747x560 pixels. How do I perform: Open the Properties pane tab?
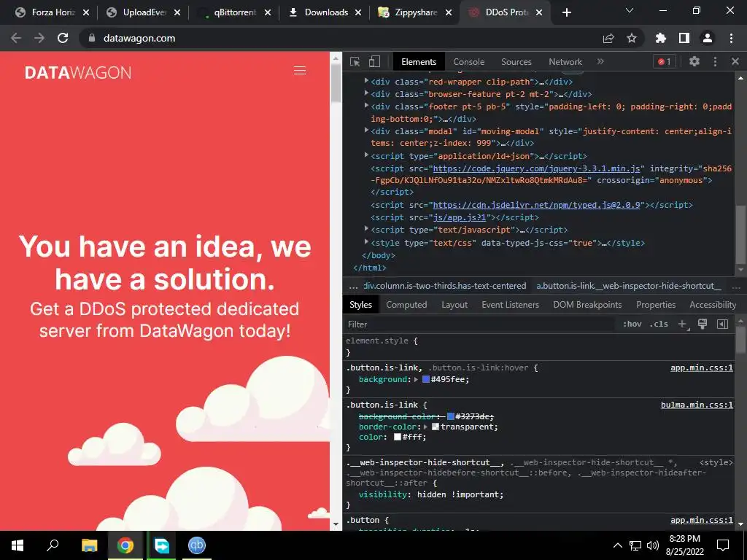pos(656,305)
